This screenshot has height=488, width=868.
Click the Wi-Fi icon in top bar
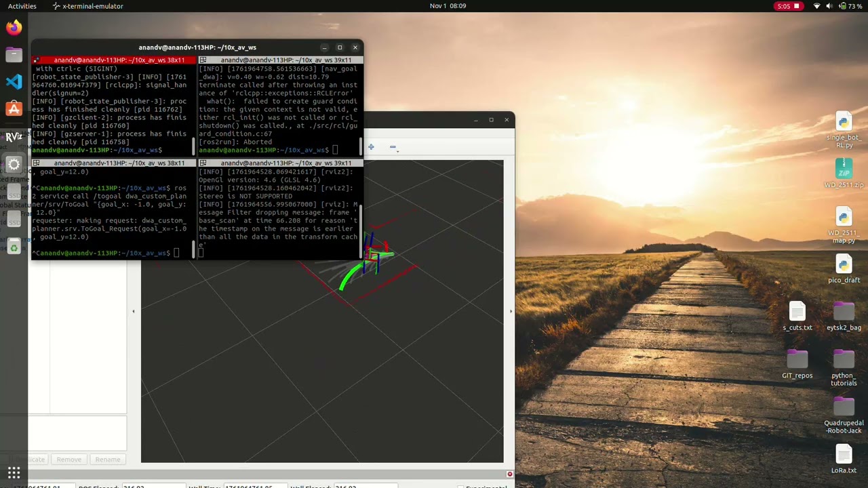tap(816, 6)
